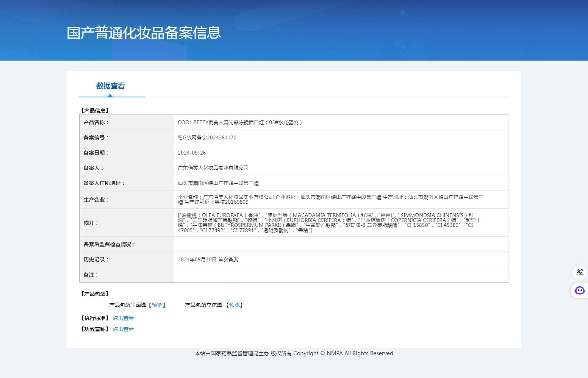Preview the 产品包装平面图 image
This screenshot has width=588, height=378.
click(157, 305)
